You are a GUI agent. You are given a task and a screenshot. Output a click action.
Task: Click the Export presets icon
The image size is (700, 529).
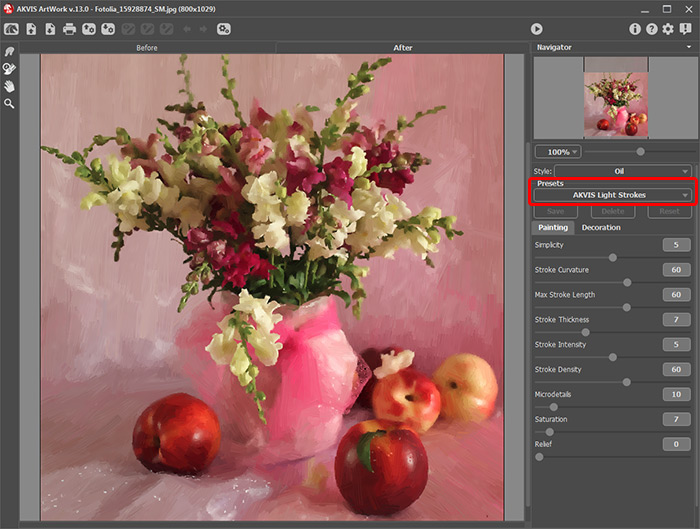pos(108,29)
